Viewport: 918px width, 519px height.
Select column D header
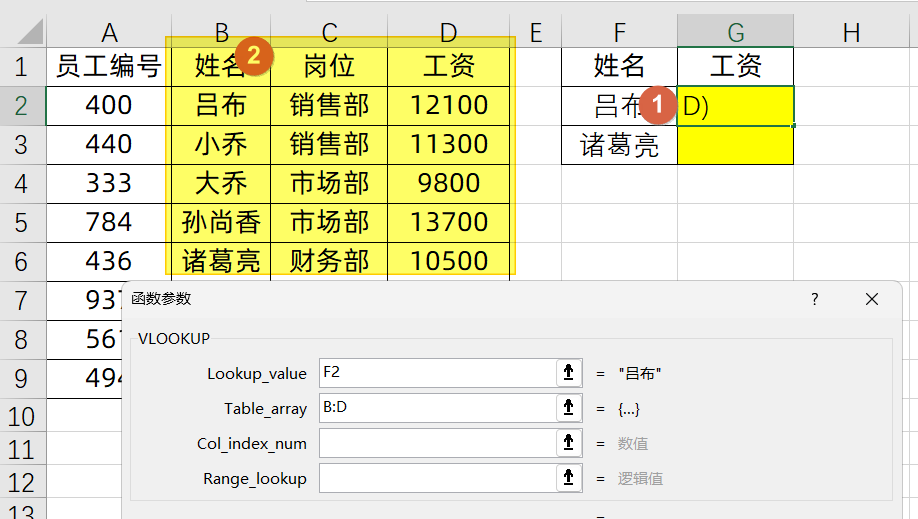point(448,32)
